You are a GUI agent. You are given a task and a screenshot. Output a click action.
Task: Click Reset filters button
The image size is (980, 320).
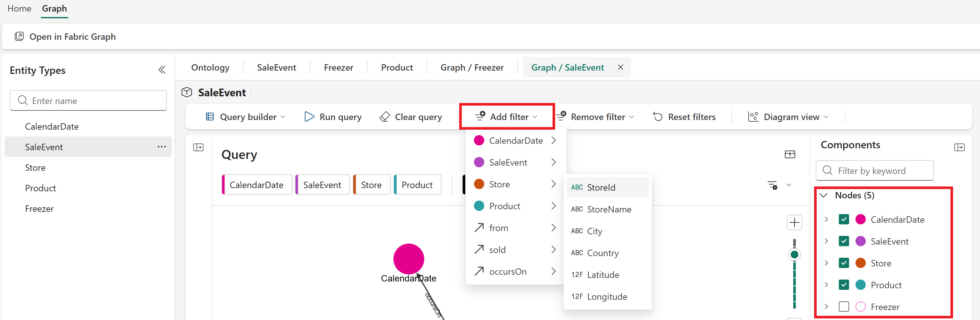click(x=684, y=117)
